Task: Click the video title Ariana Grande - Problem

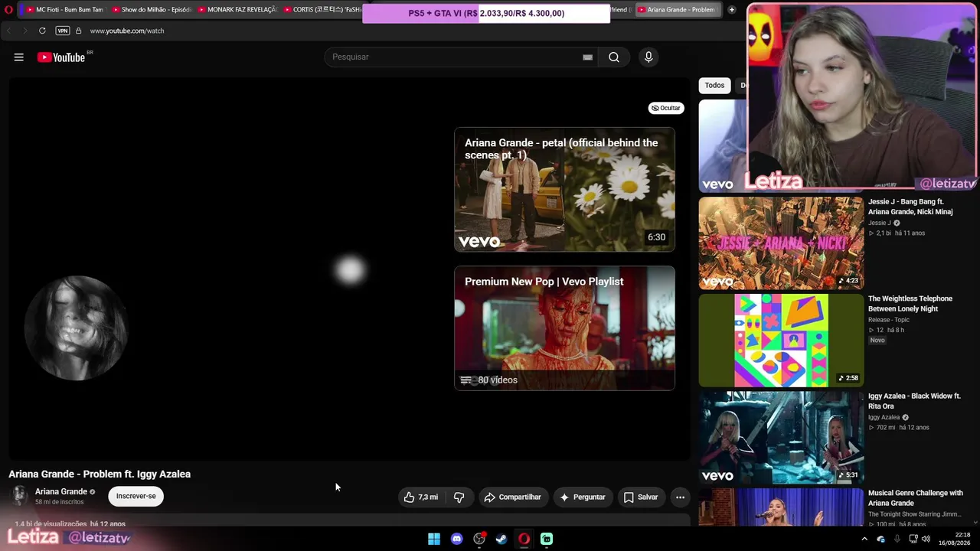Action: (x=100, y=474)
